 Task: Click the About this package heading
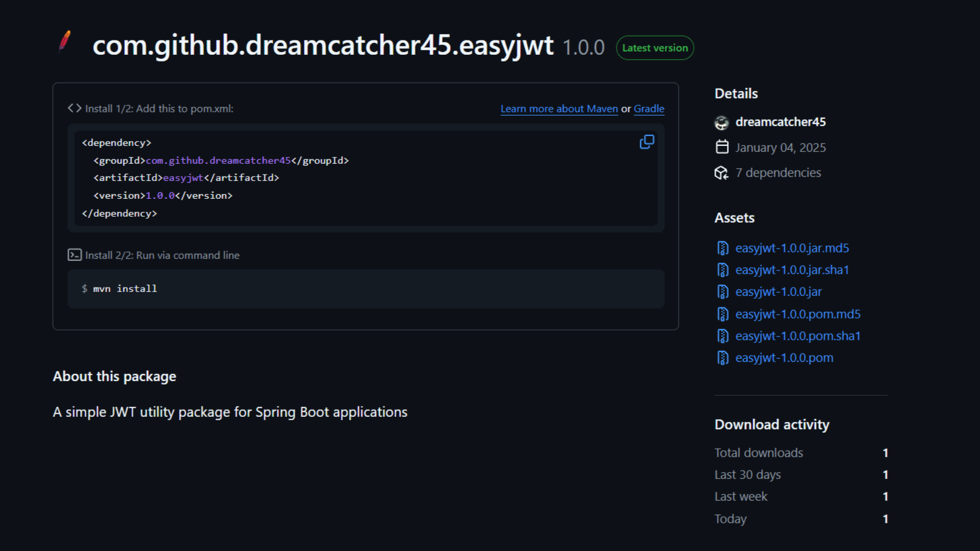tap(114, 377)
